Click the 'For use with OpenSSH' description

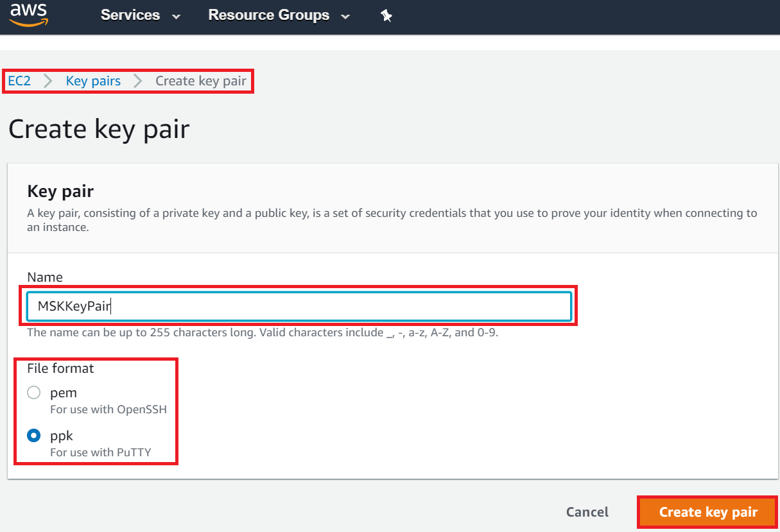point(108,409)
